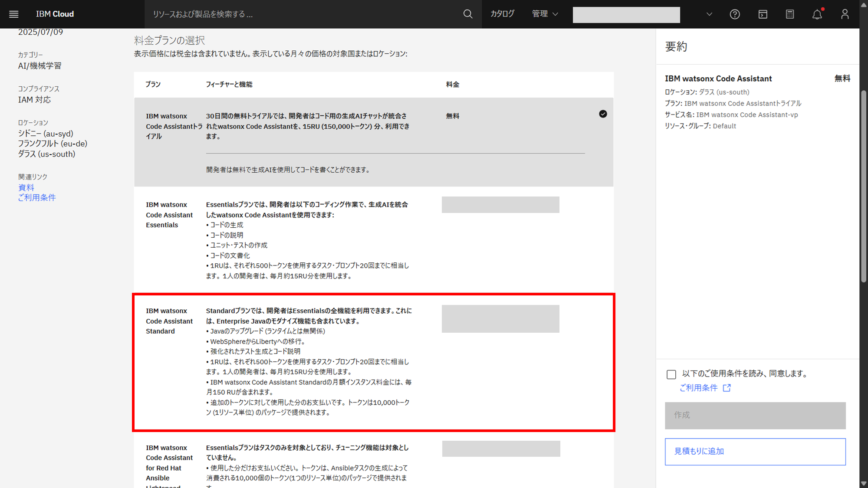
Task: Open the user profile icon
Action: point(845,14)
